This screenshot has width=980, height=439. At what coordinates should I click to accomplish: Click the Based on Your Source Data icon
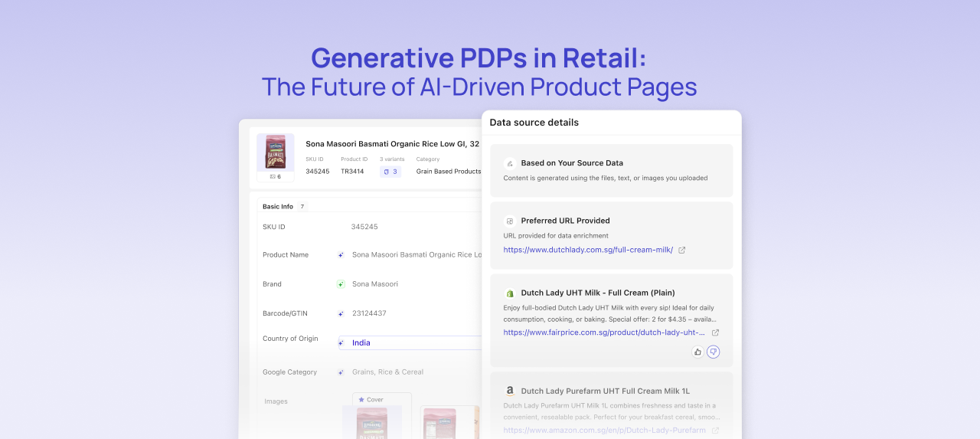tap(510, 163)
